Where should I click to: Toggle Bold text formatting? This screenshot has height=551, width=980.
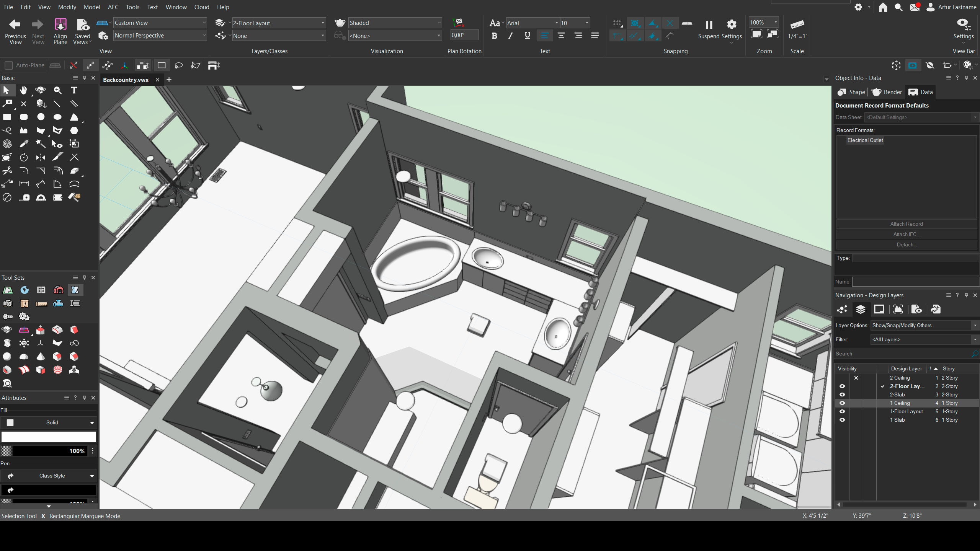(x=494, y=36)
